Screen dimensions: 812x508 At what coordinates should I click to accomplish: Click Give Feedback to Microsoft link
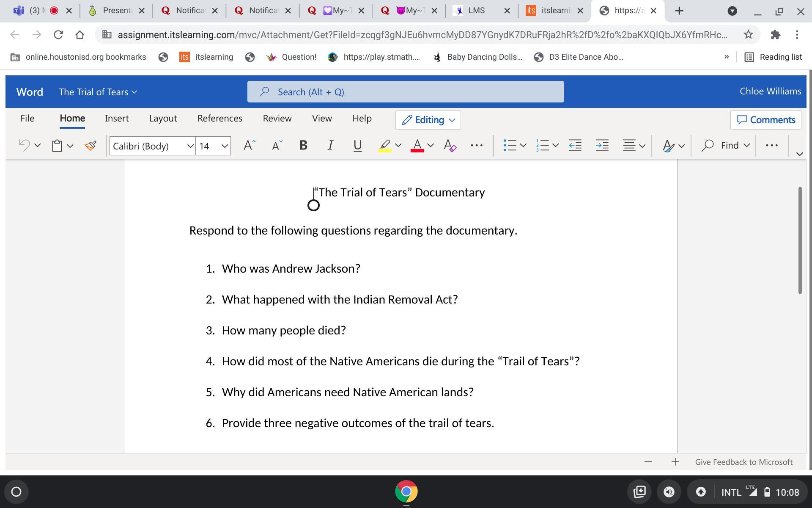[x=743, y=462]
